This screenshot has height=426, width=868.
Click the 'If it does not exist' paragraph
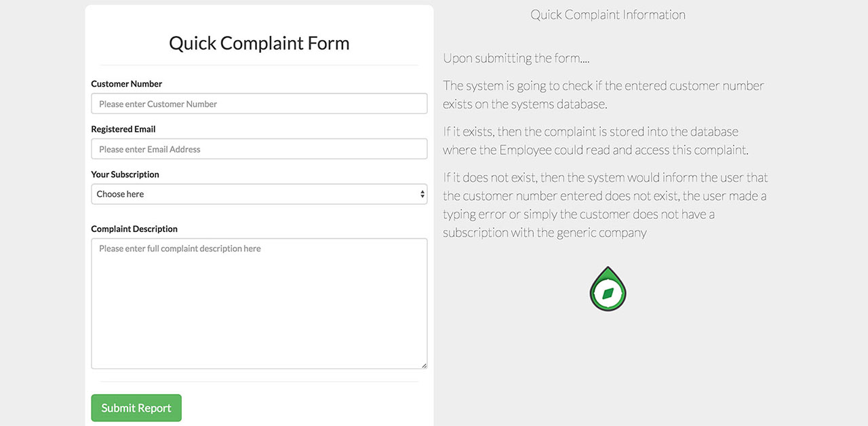click(605, 205)
